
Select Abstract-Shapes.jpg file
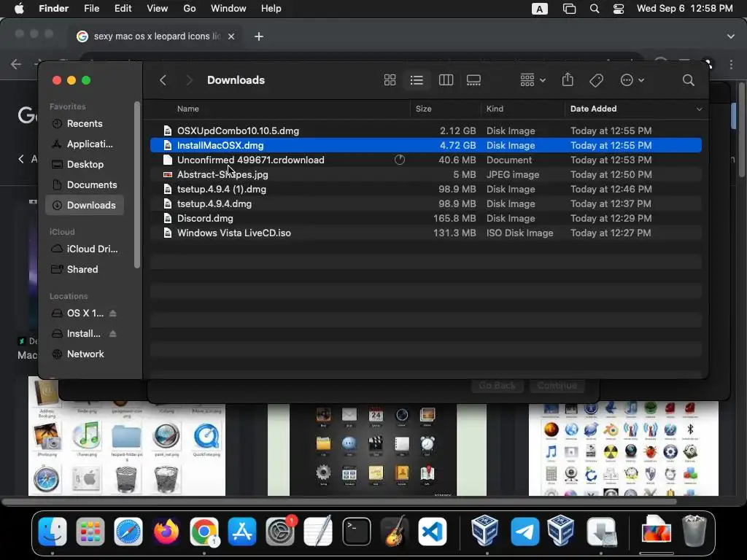pos(426,174)
